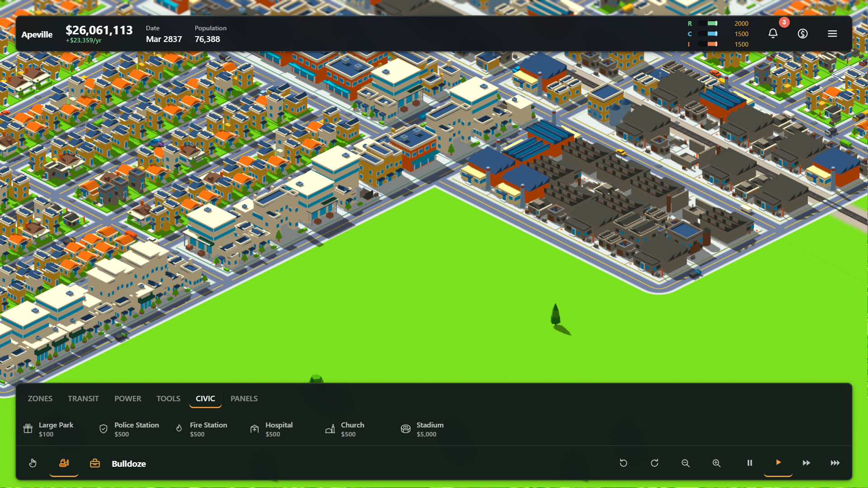
Task: Click the undo arrow icon
Action: point(623,463)
